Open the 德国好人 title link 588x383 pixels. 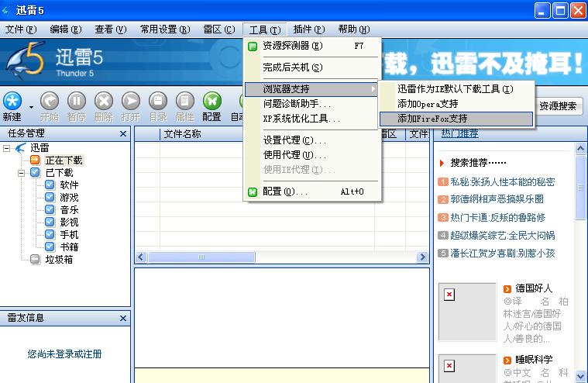tap(534, 288)
